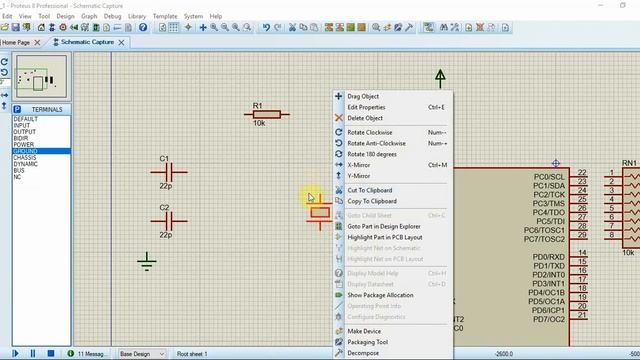
Task: Select resistor R1 on the schematic
Action: tap(267, 115)
